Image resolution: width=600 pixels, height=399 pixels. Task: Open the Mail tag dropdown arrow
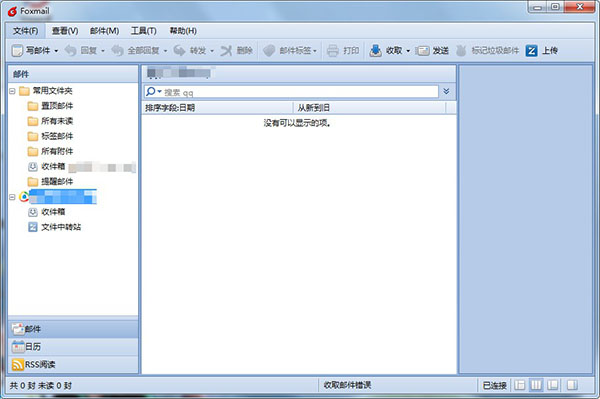pyautogui.click(x=315, y=51)
